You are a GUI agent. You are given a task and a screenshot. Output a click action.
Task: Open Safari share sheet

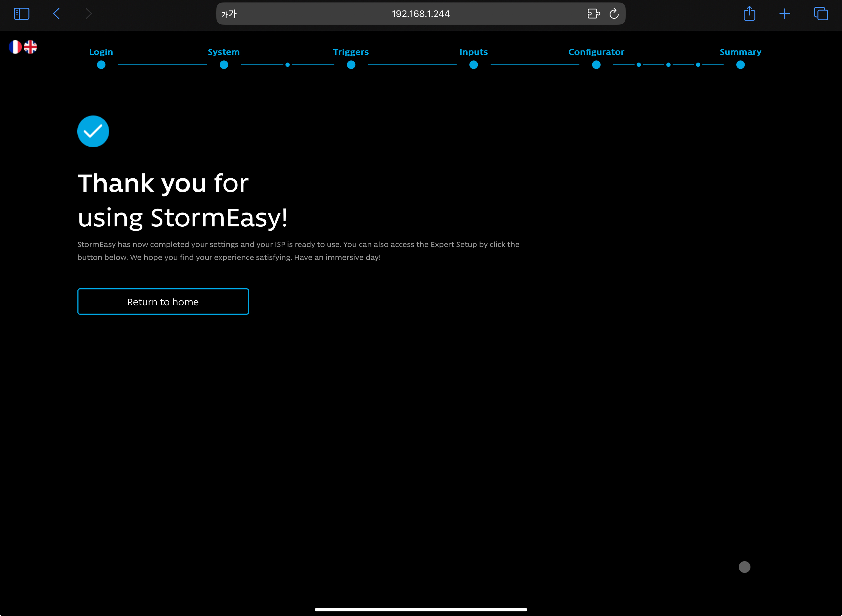(x=749, y=14)
